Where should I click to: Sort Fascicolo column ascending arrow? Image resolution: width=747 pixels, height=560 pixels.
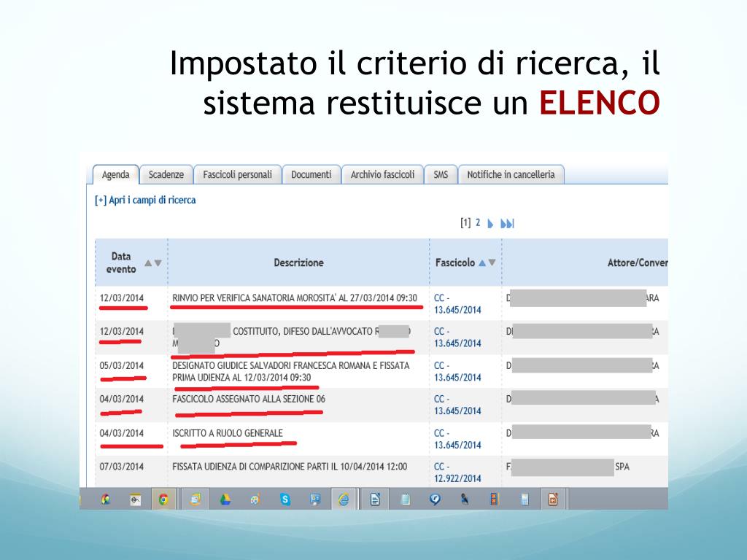(x=482, y=262)
